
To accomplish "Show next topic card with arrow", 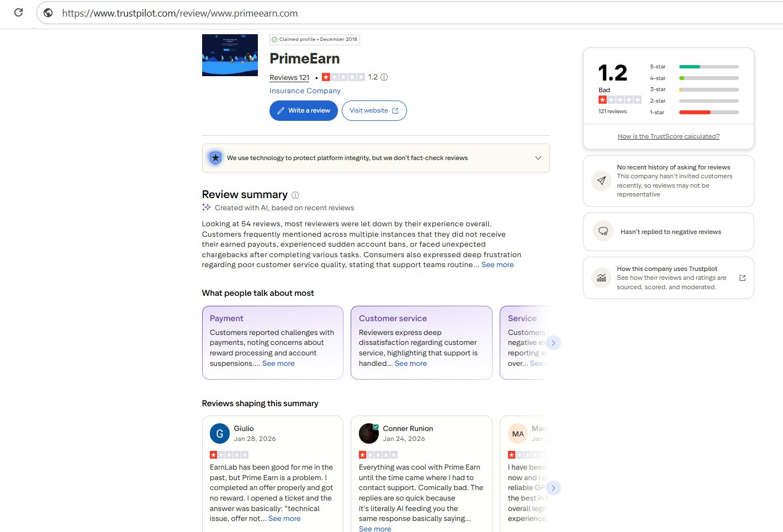I will pyautogui.click(x=553, y=343).
